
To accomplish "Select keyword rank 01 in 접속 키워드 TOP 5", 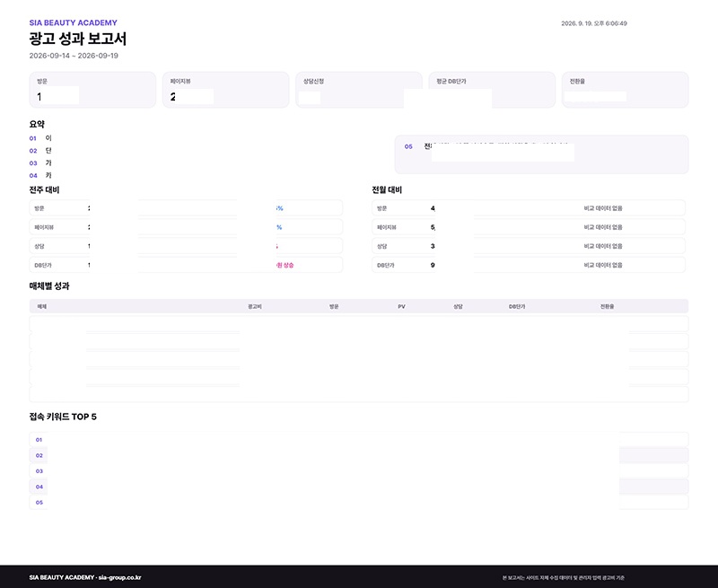I will point(39,440).
